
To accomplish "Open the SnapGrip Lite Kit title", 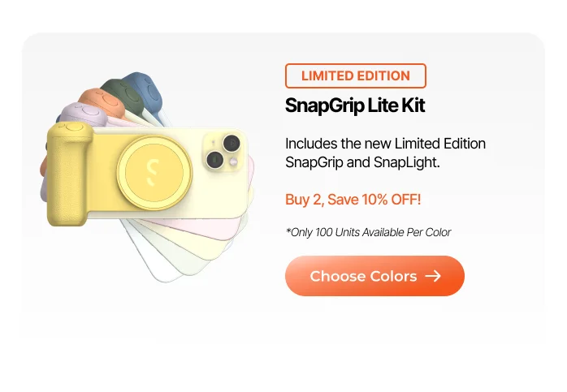I will (355, 106).
